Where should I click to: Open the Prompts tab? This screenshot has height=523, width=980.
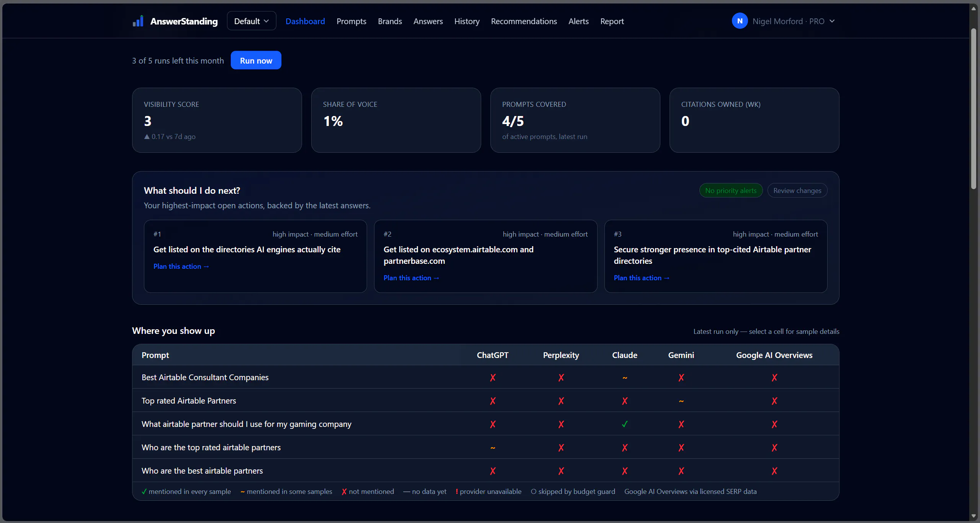tap(351, 21)
